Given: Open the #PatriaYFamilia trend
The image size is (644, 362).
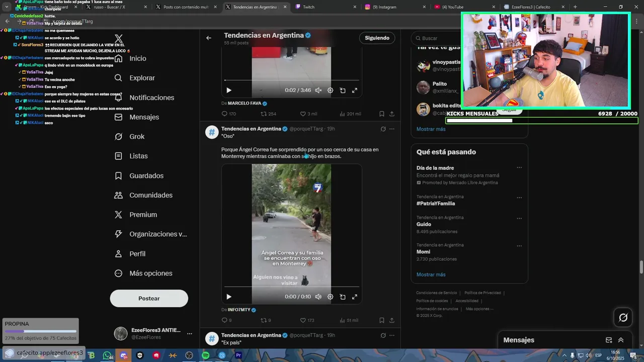Looking at the screenshot, I should pyautogui.click(x=436, y=204).
